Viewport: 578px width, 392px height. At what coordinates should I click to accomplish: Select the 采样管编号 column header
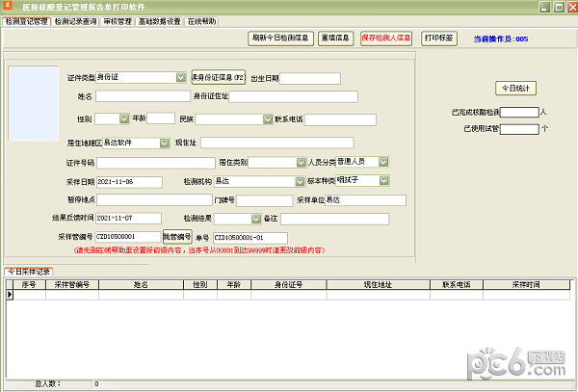[72, 285]
